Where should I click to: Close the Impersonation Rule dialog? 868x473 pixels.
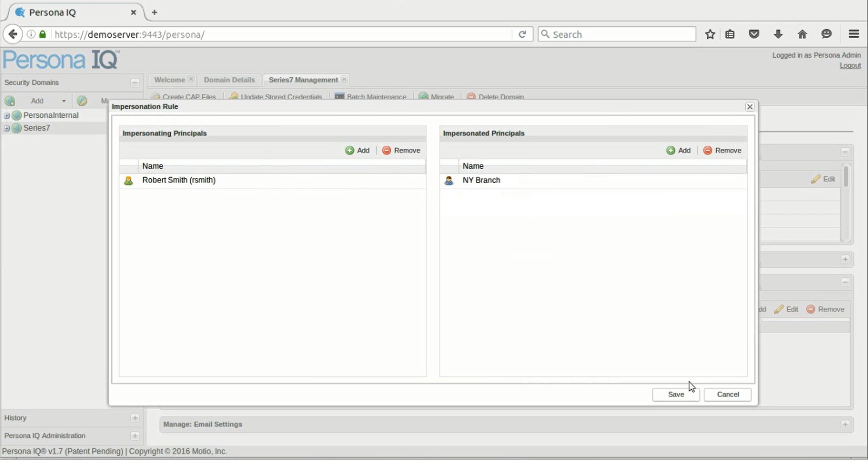(750, 107)
